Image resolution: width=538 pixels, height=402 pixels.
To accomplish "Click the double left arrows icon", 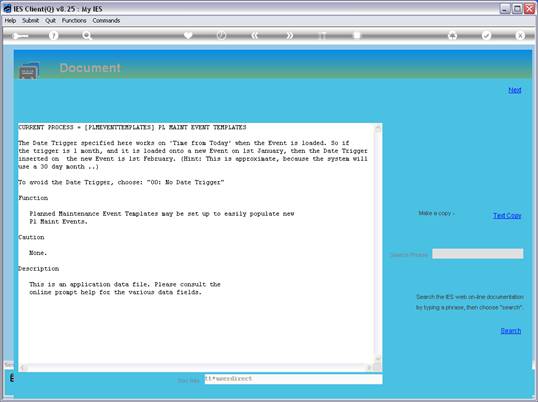I will pos(255,35).
